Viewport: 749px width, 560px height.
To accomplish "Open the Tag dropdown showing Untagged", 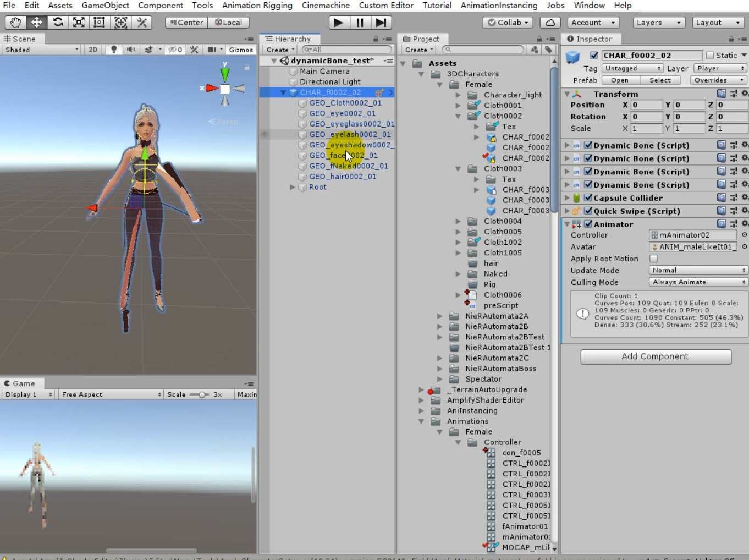I will coord(632,68).
